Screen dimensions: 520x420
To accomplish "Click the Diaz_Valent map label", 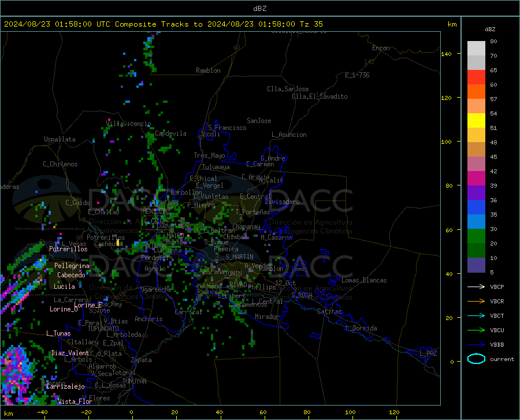I will click(70, 353).
